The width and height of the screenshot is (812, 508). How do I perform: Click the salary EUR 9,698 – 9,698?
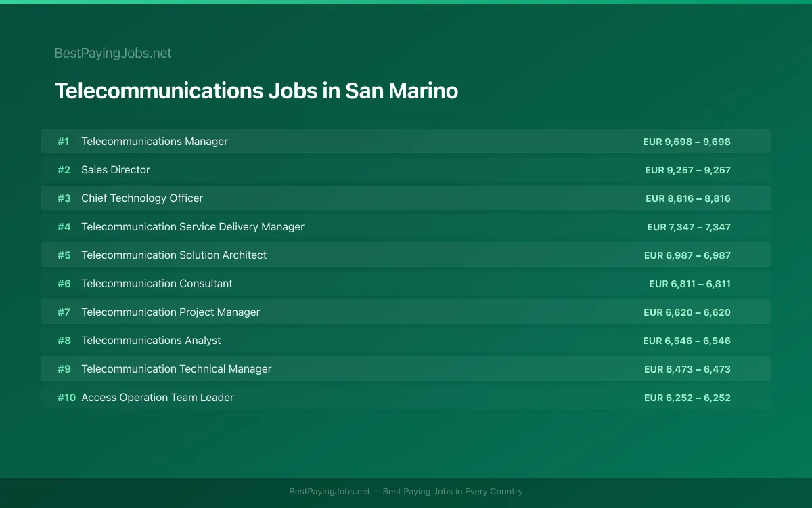pyautogui.click(x=687, y=142)
